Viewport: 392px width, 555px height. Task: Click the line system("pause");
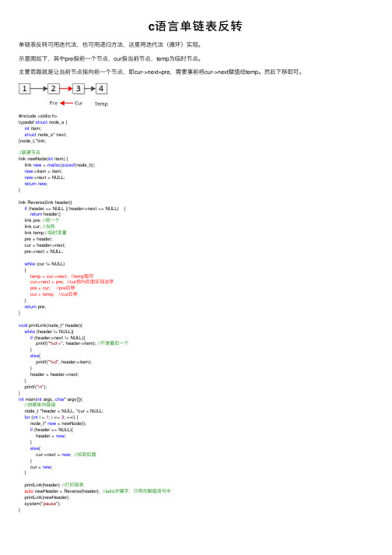pyautogui.click(x=43, y=504)
